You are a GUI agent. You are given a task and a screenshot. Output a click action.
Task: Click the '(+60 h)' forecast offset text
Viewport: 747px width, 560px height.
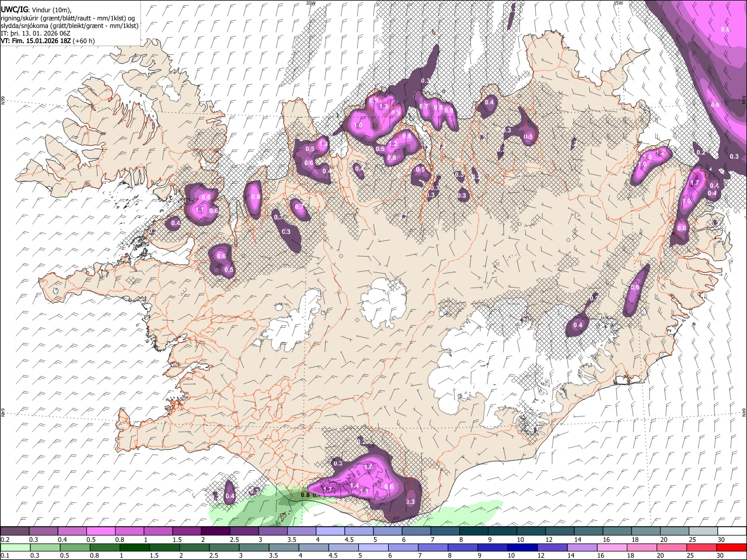click(x=84, y=41)
